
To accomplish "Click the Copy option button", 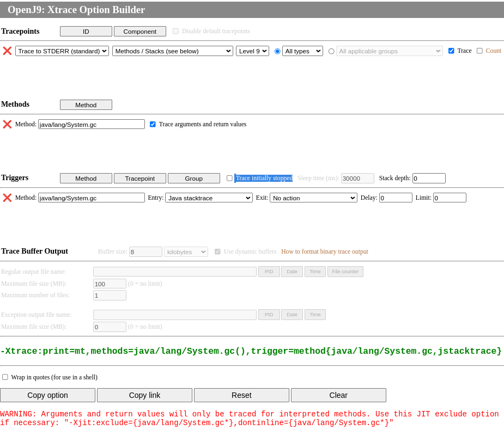I will [47, 395].
